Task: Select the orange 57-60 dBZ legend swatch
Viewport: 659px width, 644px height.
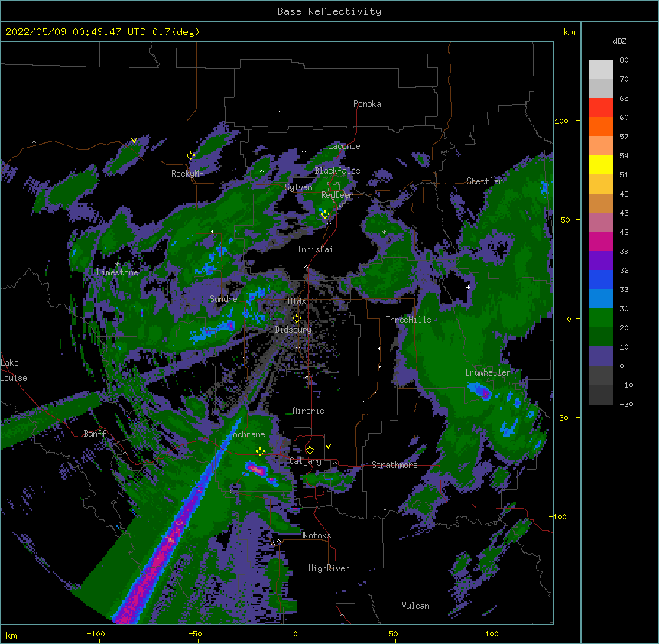Action: pos(601,127)
